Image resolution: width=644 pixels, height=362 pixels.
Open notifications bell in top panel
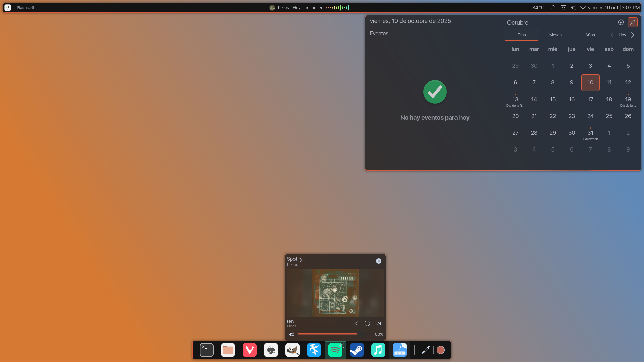pos(553,8)
